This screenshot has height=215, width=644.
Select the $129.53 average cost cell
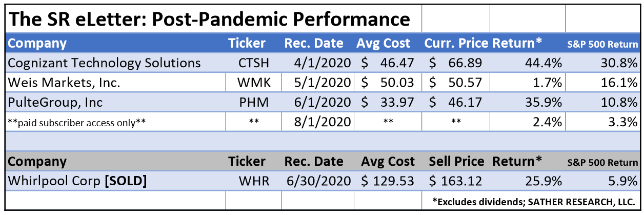coord(388,181)
